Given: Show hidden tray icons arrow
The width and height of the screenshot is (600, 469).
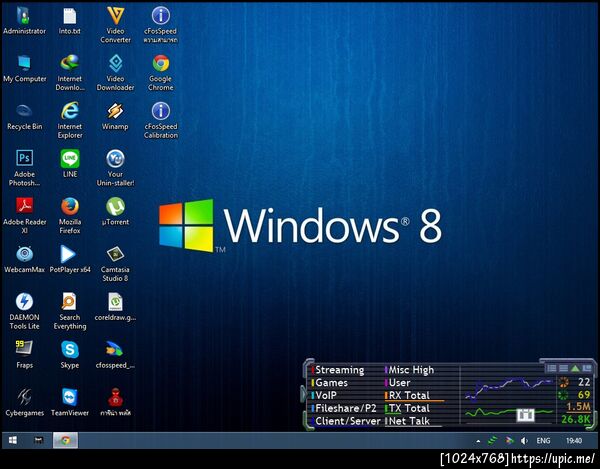Looking at the screenshot, I should click(x=478, y=441).
